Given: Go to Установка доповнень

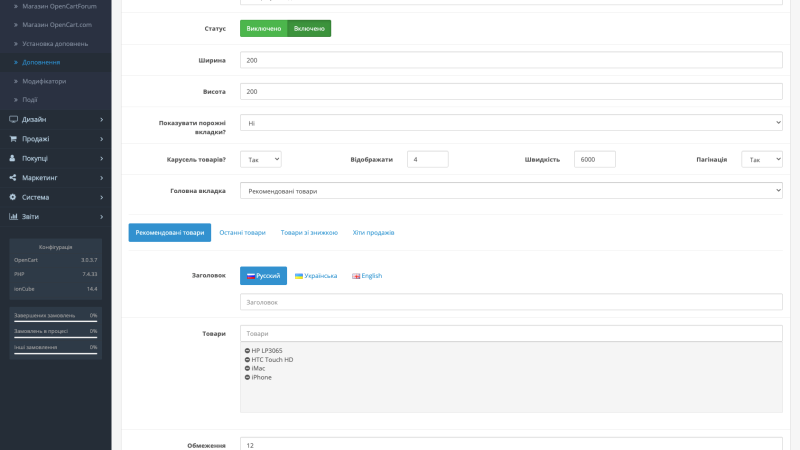Looking at the screenshot, I should [x=55, y=44].
